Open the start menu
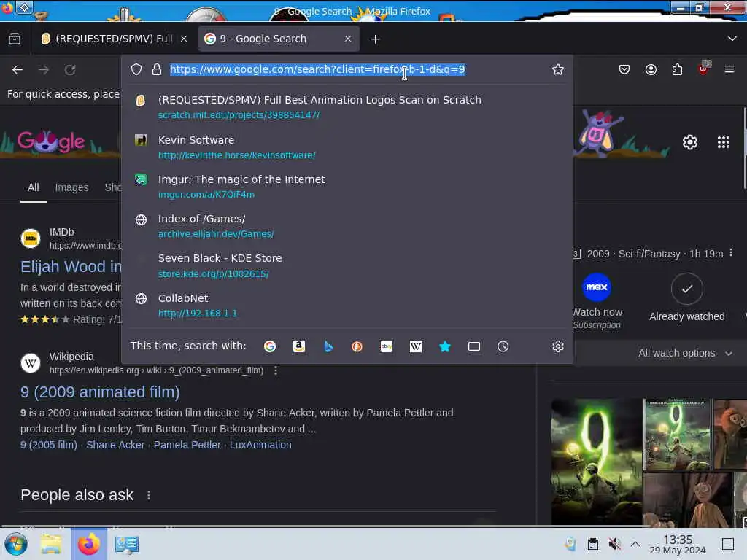Image resolution: width=747 pixels, height=560 pixels. point(16,544)
